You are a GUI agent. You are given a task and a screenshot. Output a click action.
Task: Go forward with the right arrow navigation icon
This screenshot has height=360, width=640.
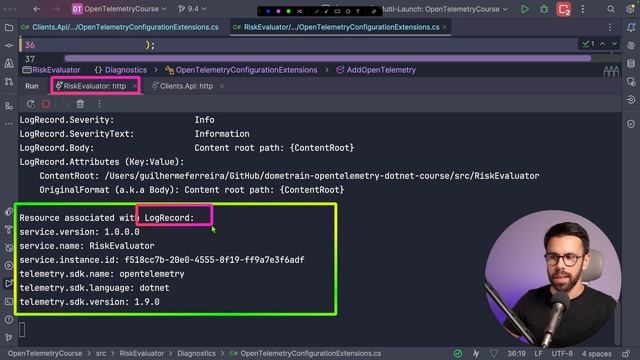(56, 9)
